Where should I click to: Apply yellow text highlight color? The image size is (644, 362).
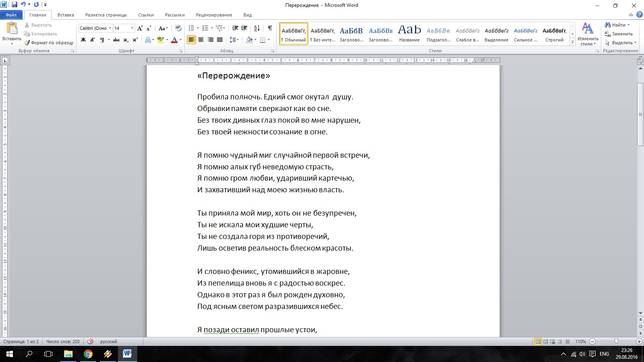tap(160, 40)
